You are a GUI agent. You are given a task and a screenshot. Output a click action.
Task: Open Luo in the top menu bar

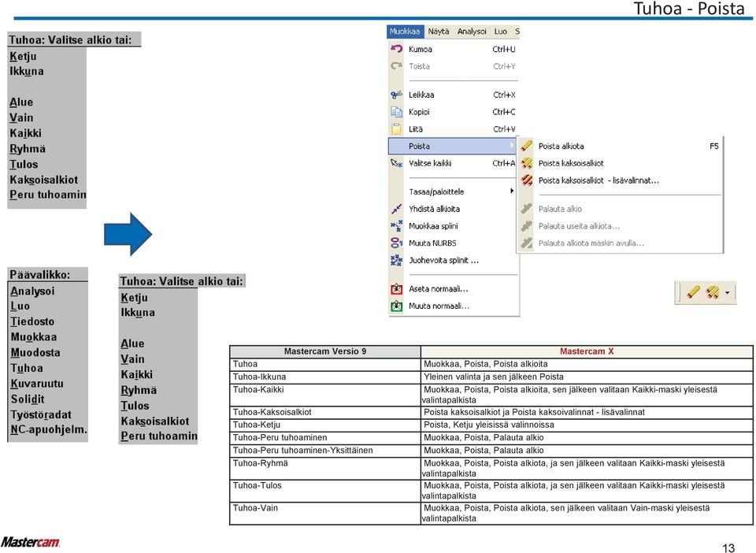(501, 32)
